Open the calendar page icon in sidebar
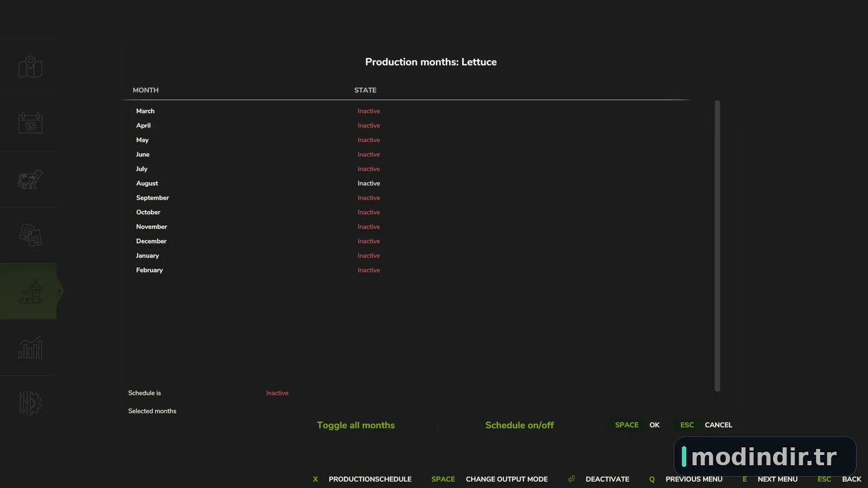The height and width of the screenshot is (488, 868). pyautogui.click(x=30, y=123)
